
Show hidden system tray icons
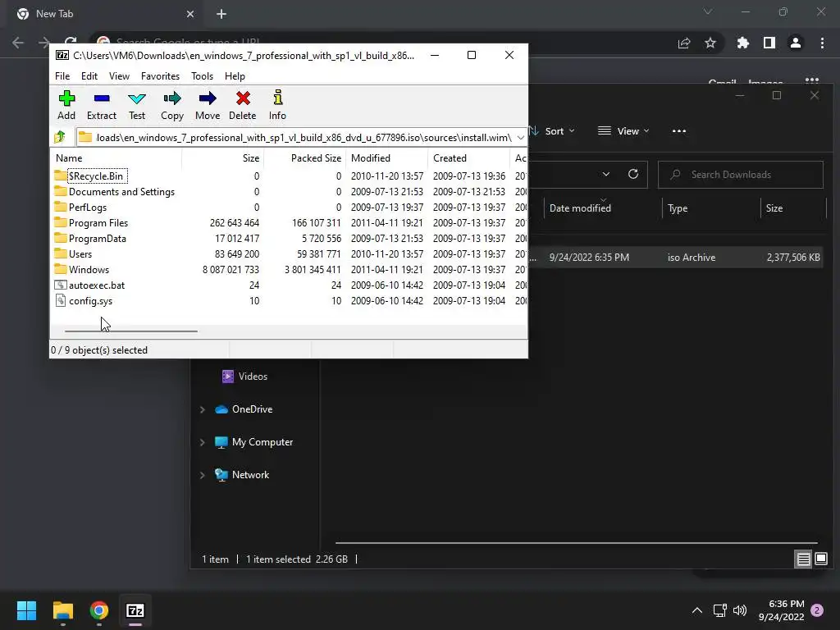tap(697, 610)
